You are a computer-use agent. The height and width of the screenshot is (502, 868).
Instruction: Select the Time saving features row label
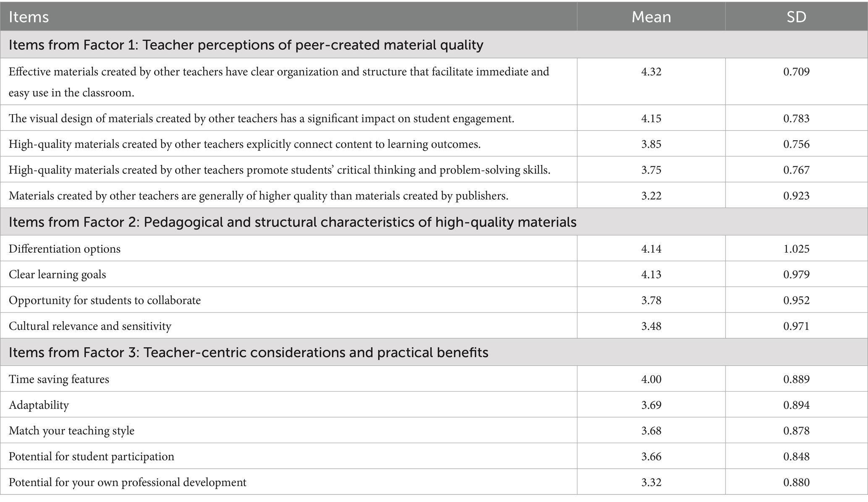(59, 379)
